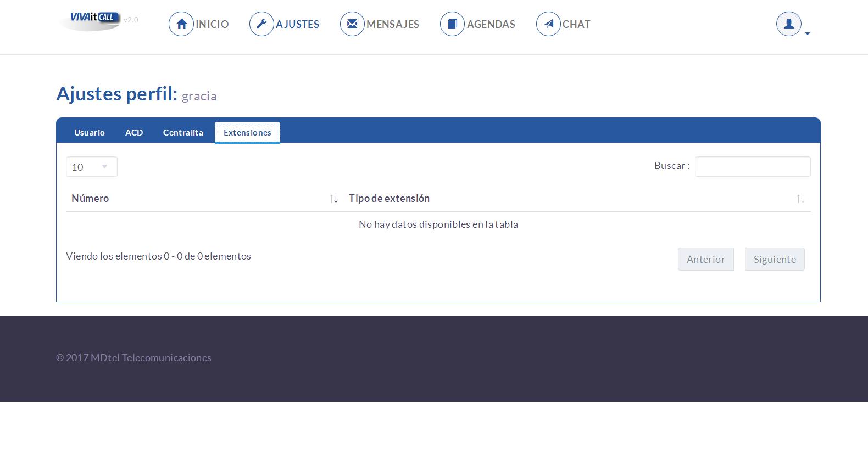The image size is (868, 450).
Task: Click the VIVAit Call logo
Action: (x=90, y=20)
